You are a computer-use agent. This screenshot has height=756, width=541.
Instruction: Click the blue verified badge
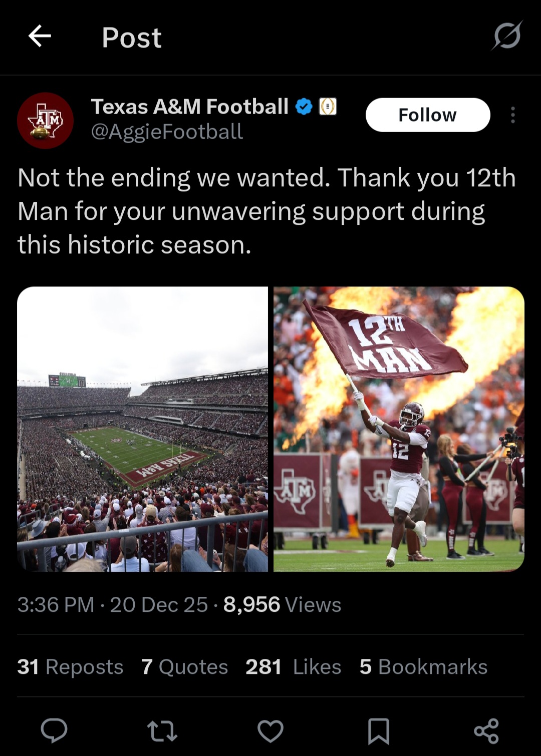[x=304, y=107]
